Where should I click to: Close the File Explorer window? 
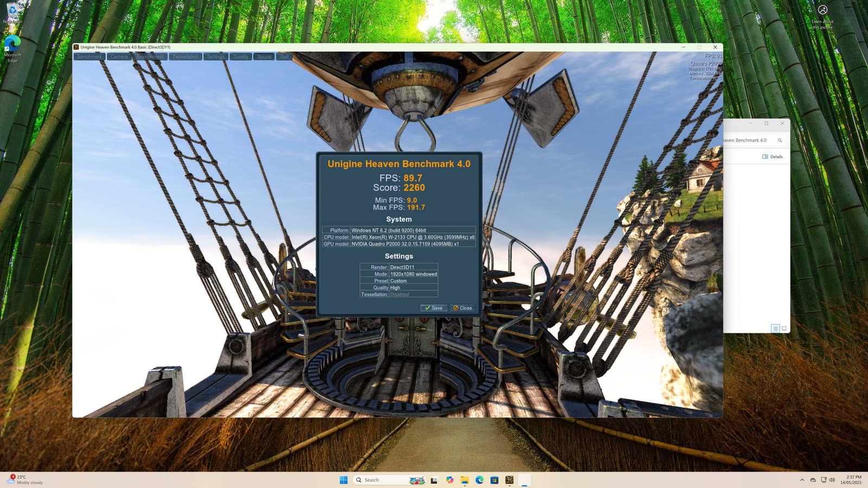[782, 123]
